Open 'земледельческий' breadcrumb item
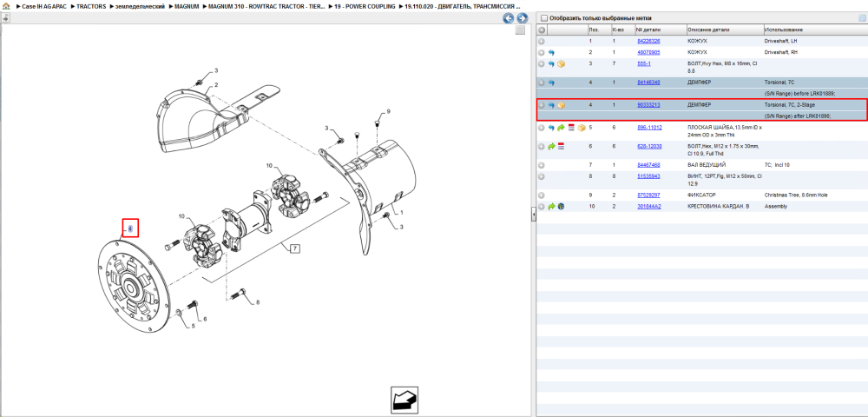 point(141,7)
